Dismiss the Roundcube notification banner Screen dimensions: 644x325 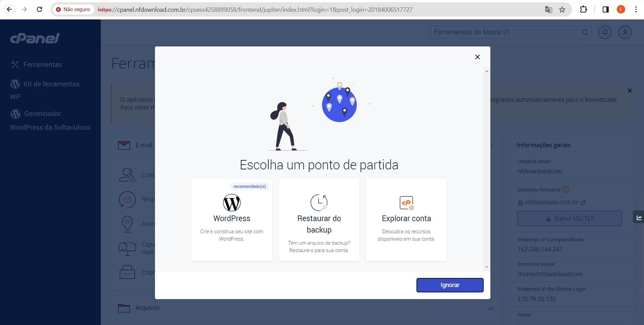630,90
